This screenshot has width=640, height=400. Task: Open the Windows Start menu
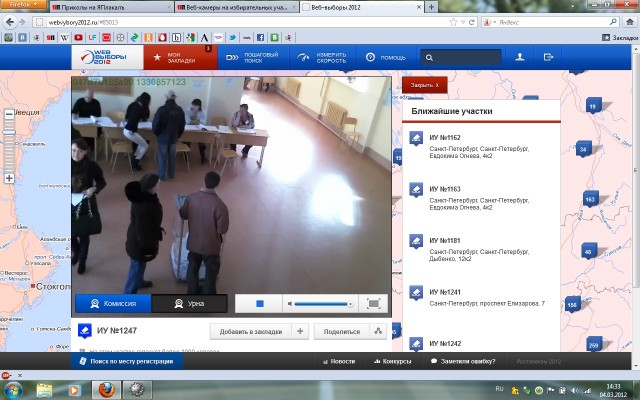tap(12, 390)
